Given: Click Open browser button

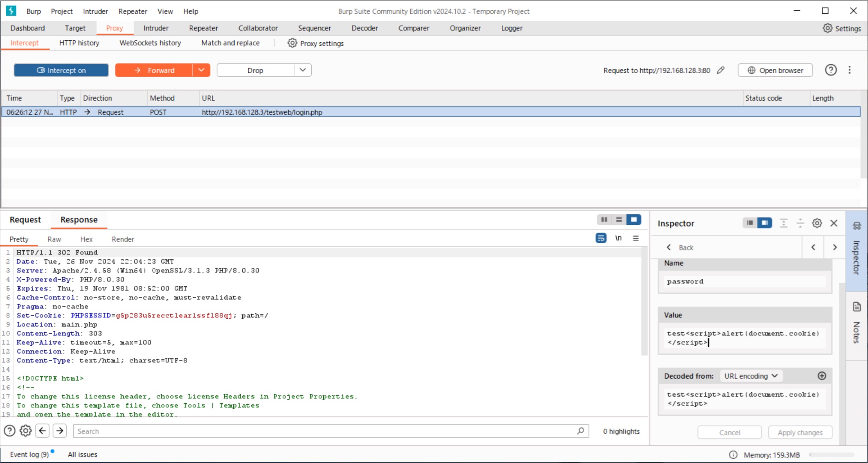Looking at the screenshot, I should pos(775,70).
